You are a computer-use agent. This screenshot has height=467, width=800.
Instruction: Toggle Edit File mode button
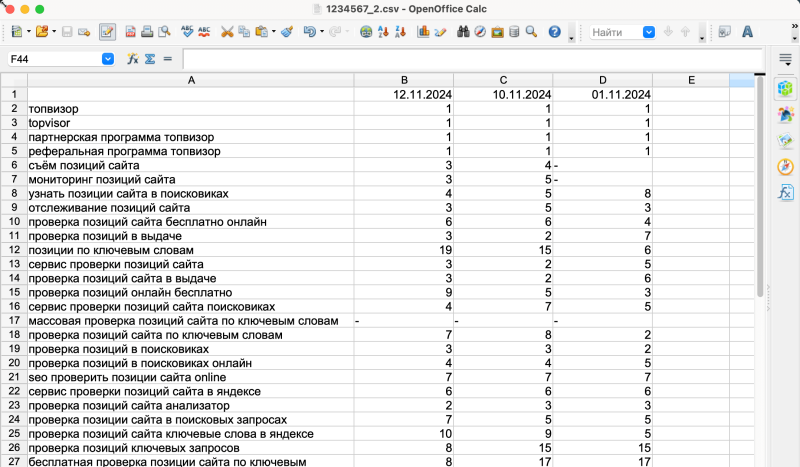[107, 32]
